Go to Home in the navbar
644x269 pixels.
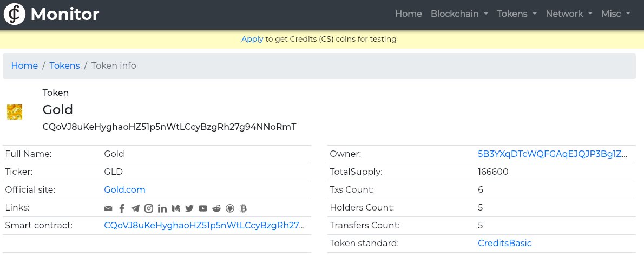point(408,14)
